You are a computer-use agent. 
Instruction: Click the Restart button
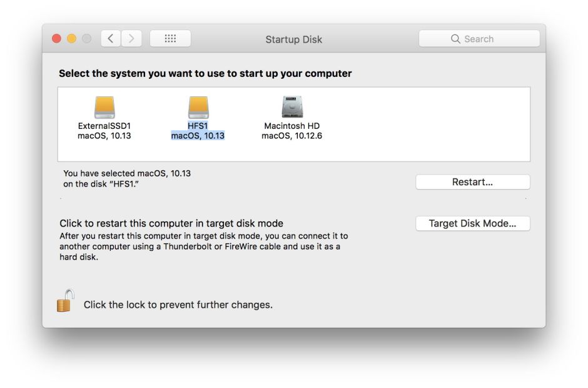(472, 181)
